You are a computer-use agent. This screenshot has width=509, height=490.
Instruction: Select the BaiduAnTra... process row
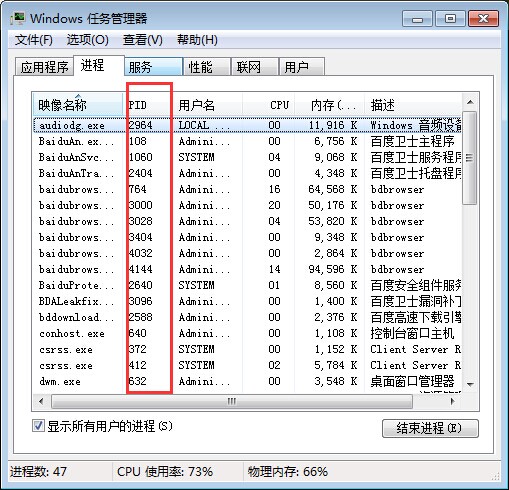(247, 173)
